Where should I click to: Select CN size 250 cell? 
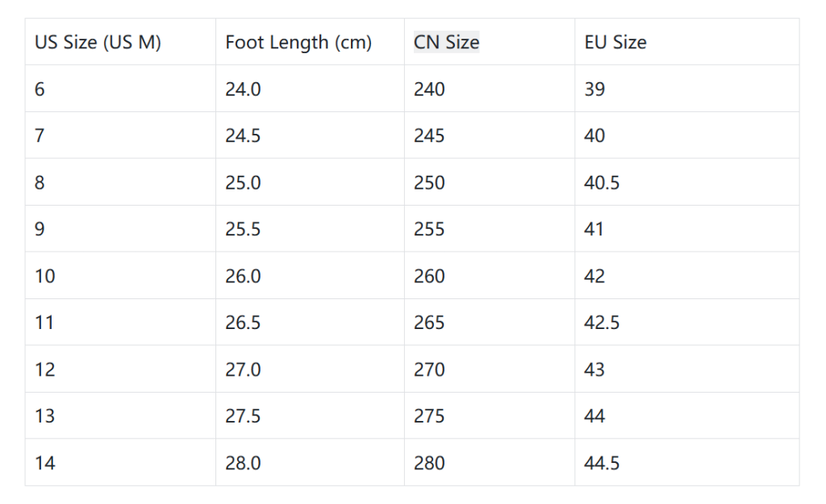pos(429,182)
